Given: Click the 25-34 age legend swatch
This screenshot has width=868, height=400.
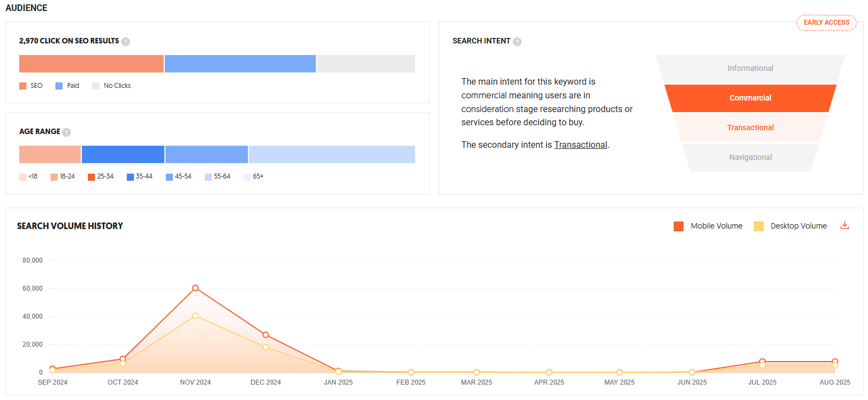Looking at the screenshot, I should [92, 177].
